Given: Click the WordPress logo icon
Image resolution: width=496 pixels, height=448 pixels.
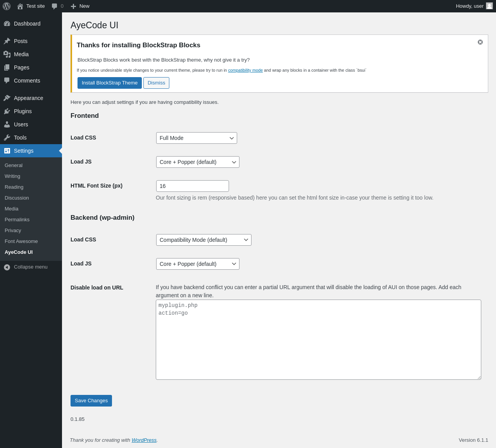Looking at the screenshot, I should [x=7, y=6].
